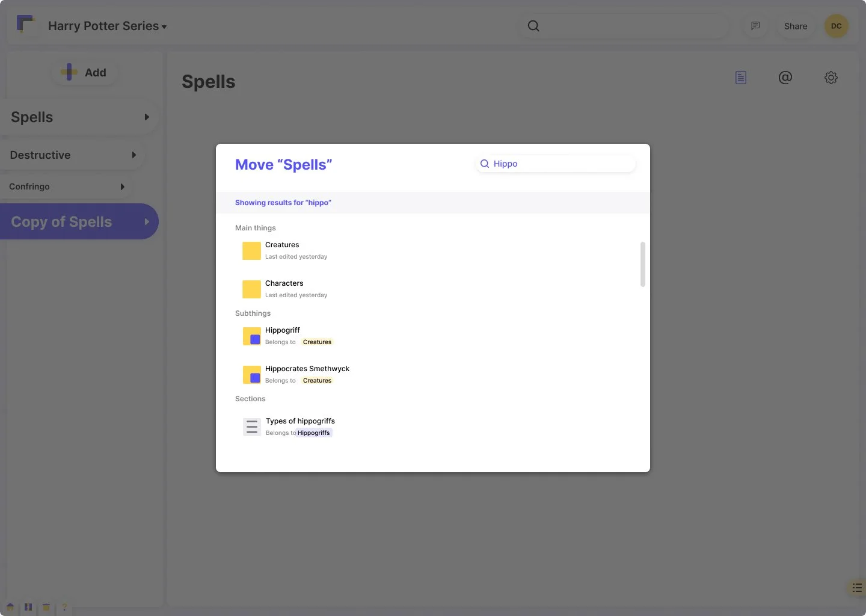Open the Harry Potter Series workspace dropdown

tap(108, 26)
